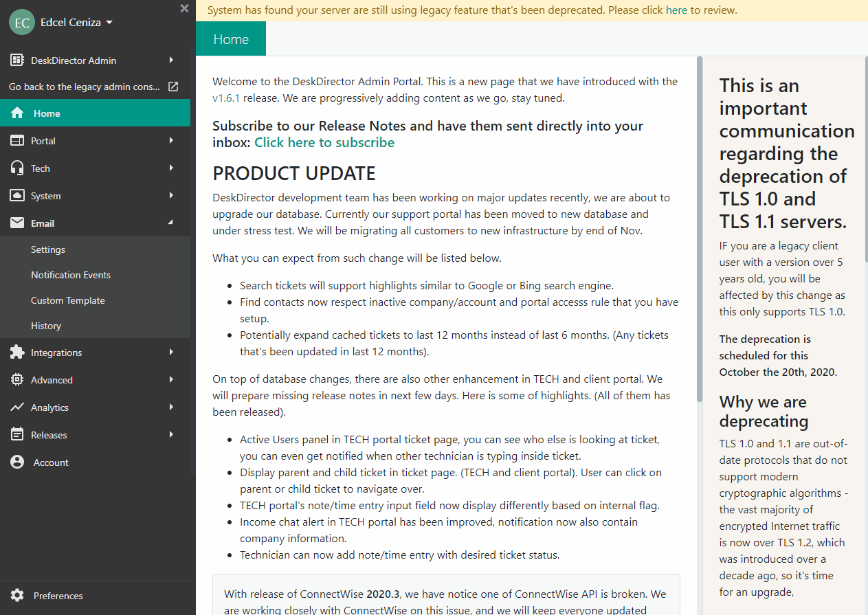Viewport: 868px width, 615px height.
Task: Click the Releases label in the sidebar
Action: point(49,435)
